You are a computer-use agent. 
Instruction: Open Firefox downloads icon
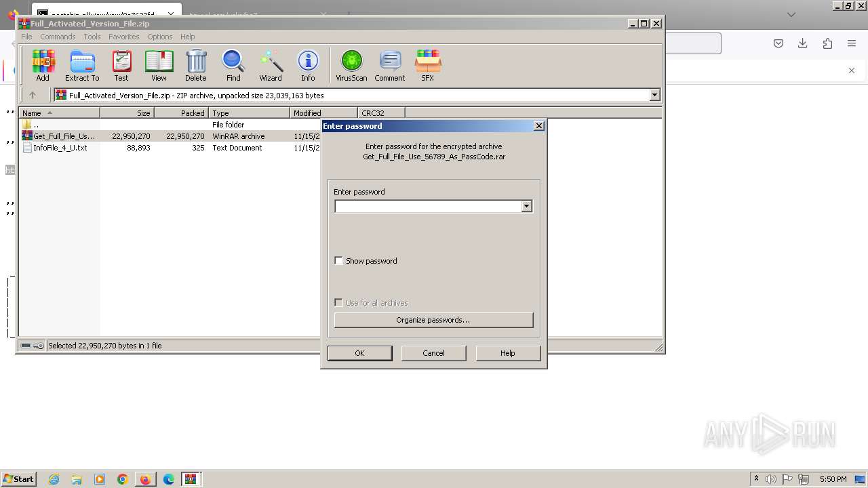803,43
